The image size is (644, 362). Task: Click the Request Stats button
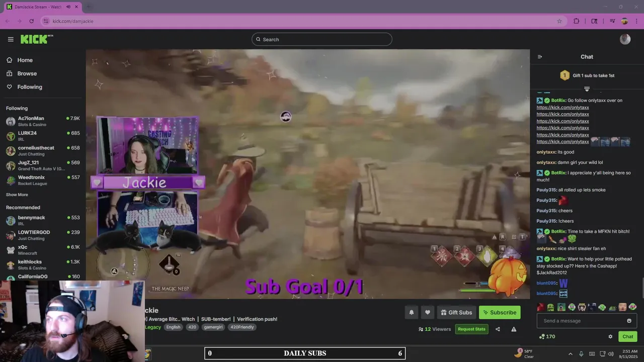tap(471, 329)
